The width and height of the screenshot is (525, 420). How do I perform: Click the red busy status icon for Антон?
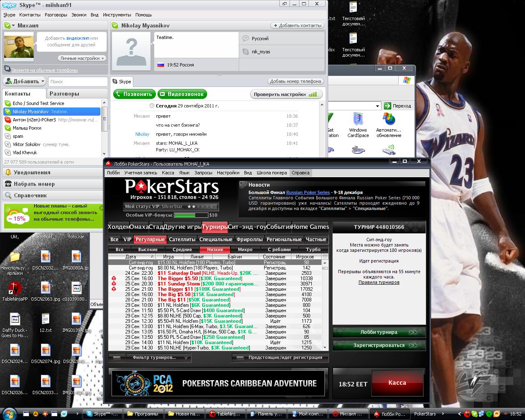[x=8, y=120]
